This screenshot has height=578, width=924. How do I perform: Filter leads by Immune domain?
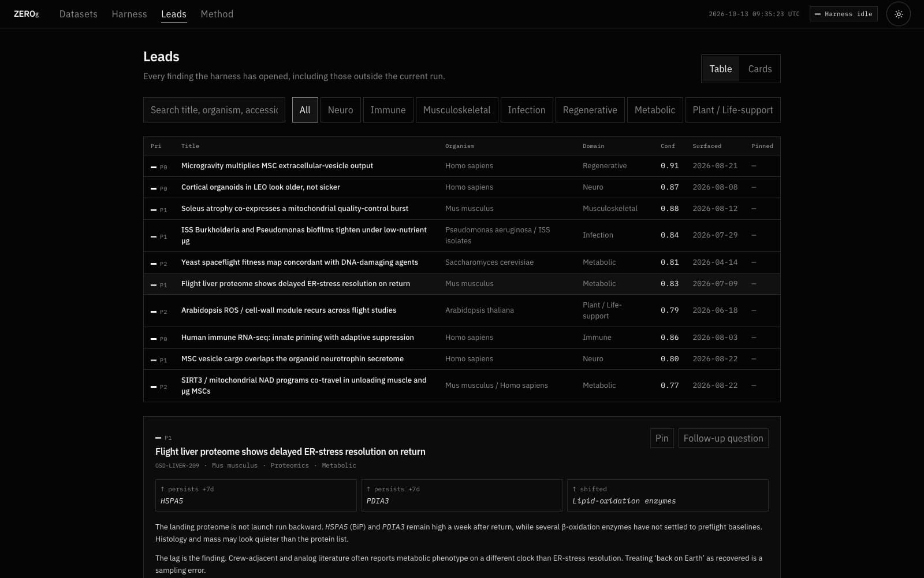pyautogui.click(x=388, y=110)
